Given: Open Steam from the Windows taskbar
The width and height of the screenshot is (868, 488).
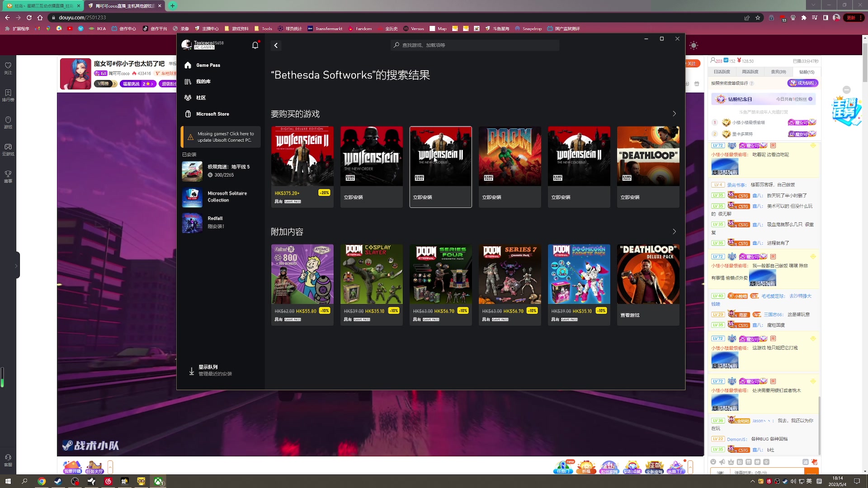Looking at the screenshot, I should (x=58, y=481).
